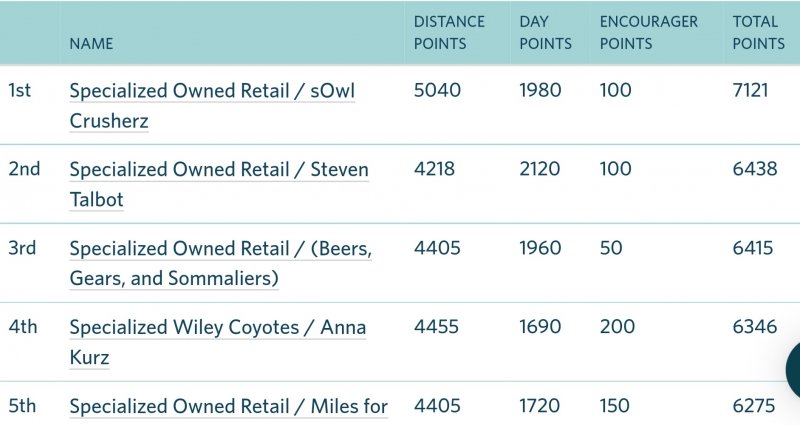Click the partially visible round chat button
This screenshot has height=425, width=800.
(793, 370)
